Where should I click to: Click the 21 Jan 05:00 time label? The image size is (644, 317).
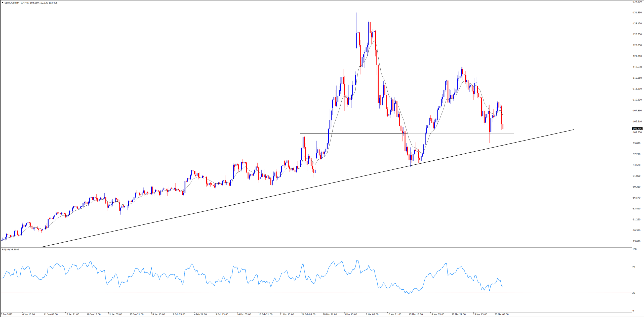pos(115,314)
